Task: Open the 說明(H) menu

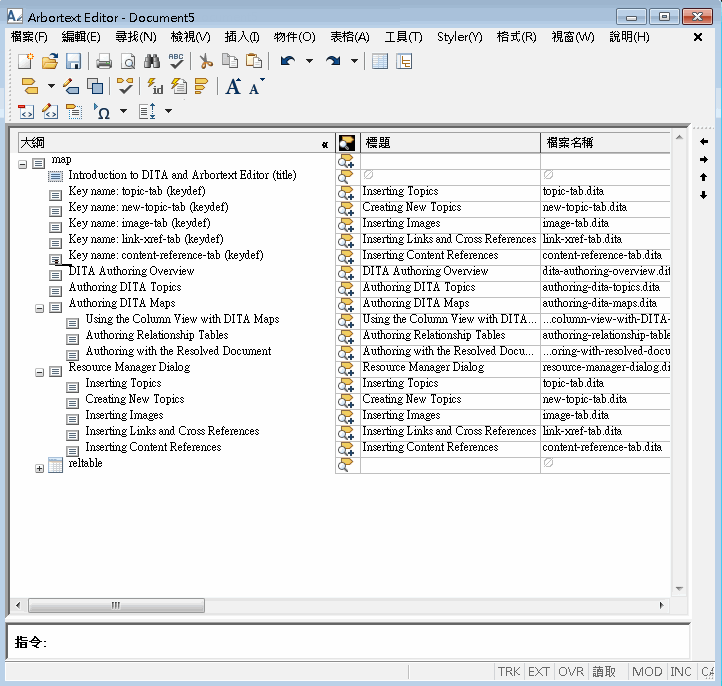Action: click(x=629, y=37)
